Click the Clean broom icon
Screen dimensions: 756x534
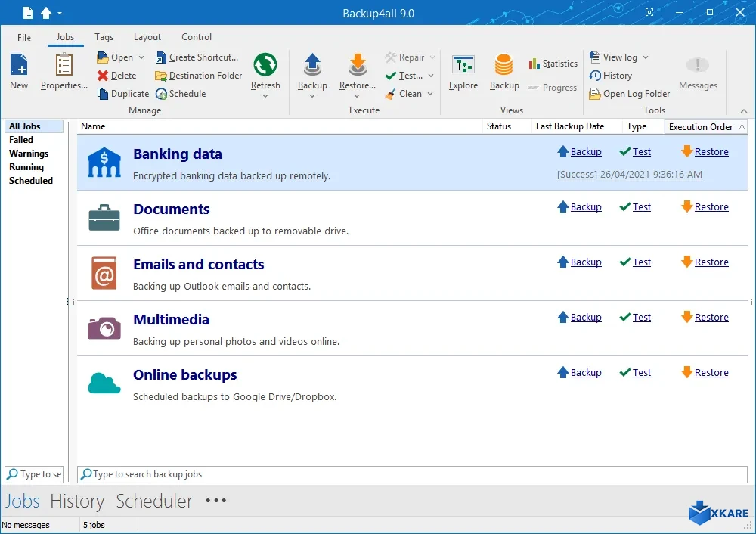pyautogui.click(x=391, y=94)
